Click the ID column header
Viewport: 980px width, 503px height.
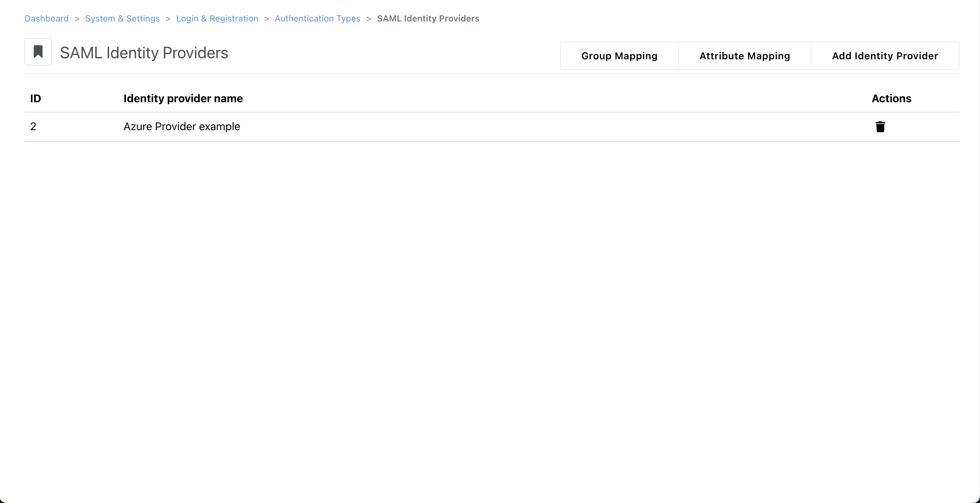point(35,98)
